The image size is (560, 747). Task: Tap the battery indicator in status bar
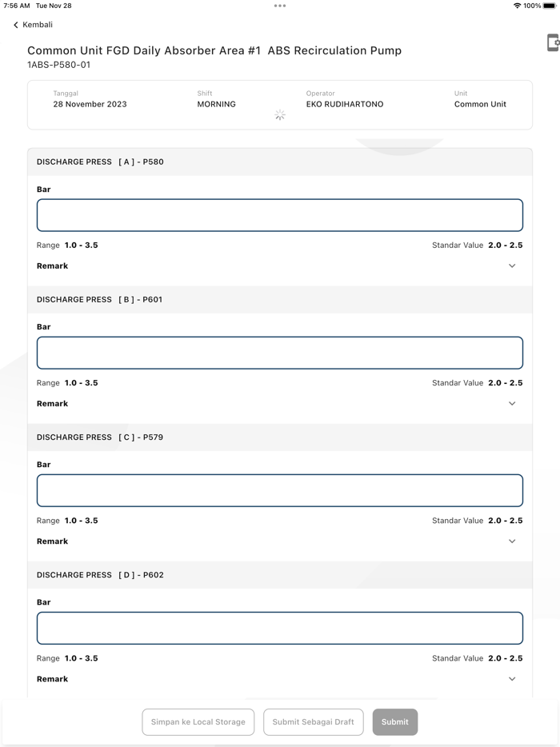point(549,6)
